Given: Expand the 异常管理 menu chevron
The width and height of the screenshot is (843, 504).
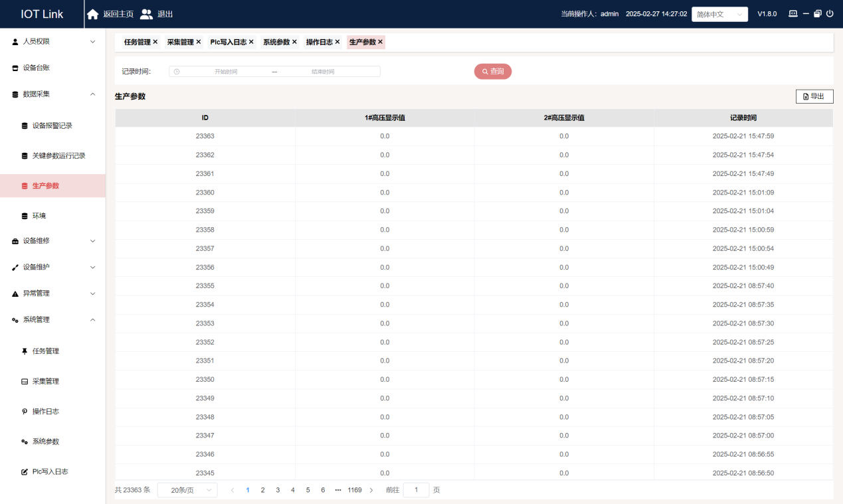Looking at the screenshot, I should click(x=92, y=294).
